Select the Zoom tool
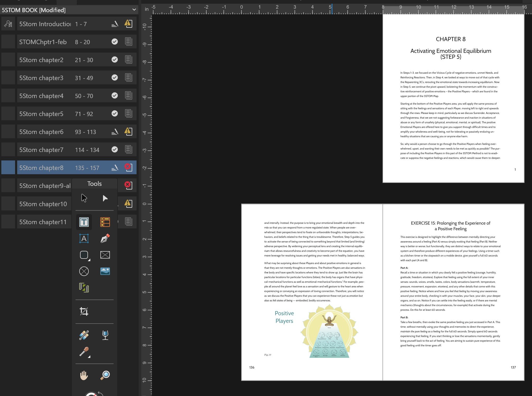Image resolution: width=532 pixels, height=396 pixels. 105,375
